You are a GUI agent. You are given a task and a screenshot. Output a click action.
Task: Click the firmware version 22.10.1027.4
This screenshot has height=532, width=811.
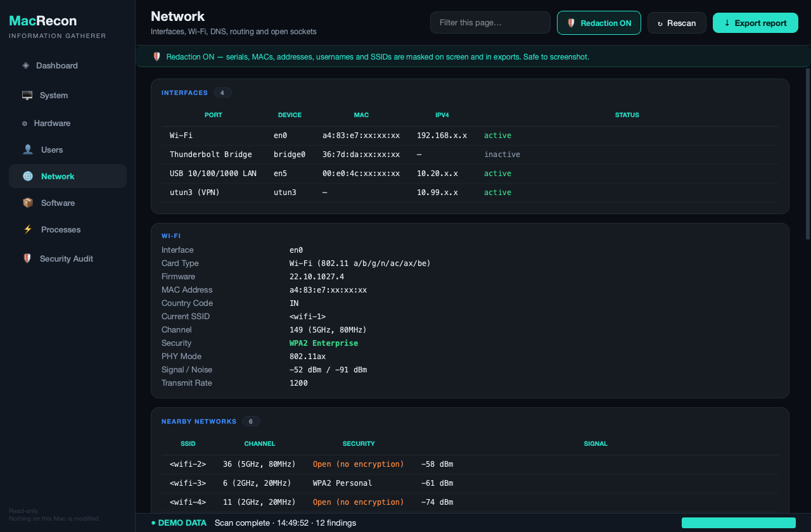click(x=317, y=277)
